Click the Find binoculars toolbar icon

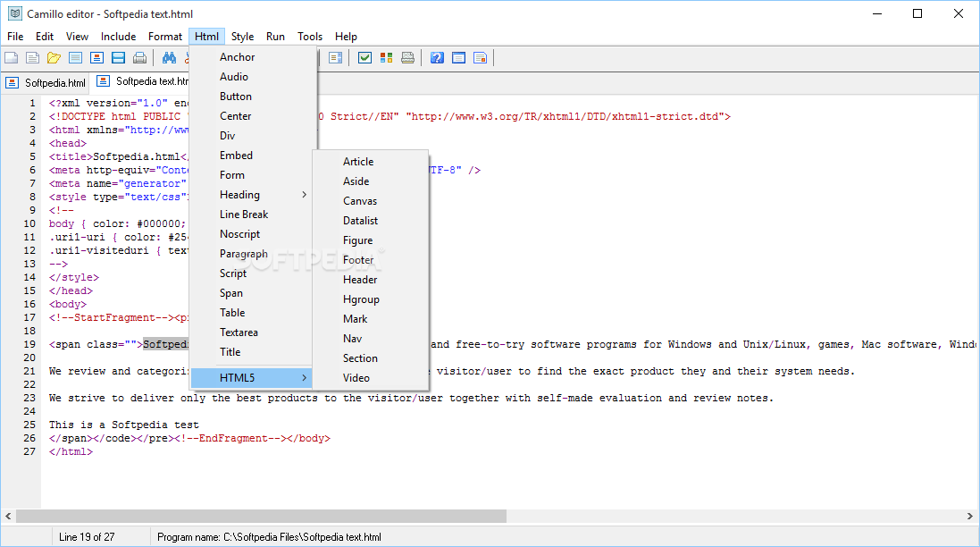click(169, 58)
